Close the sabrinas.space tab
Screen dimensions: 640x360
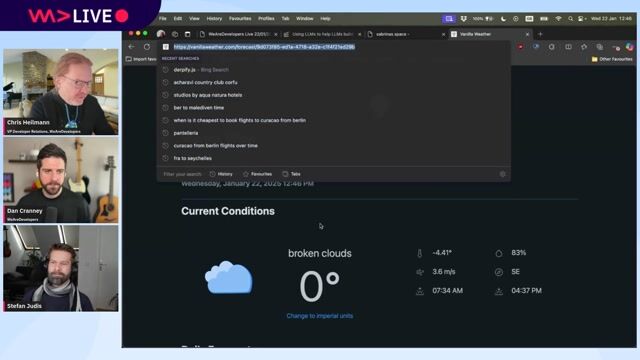444,34
